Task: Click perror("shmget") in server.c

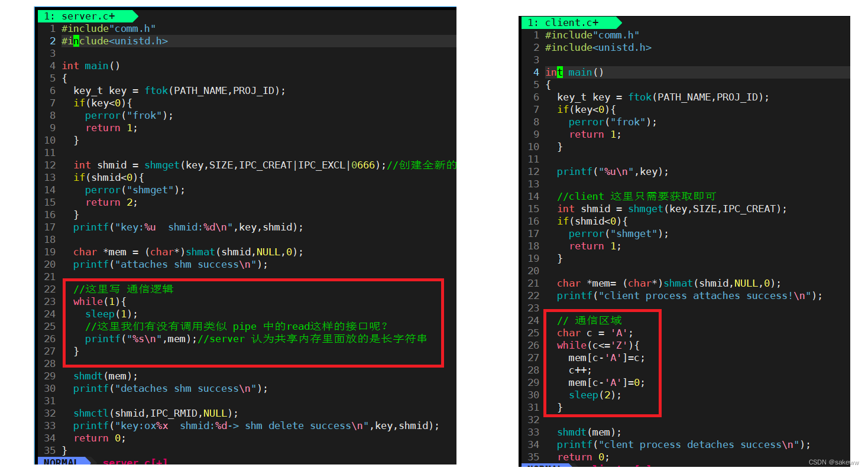Action: click(135, 190)
